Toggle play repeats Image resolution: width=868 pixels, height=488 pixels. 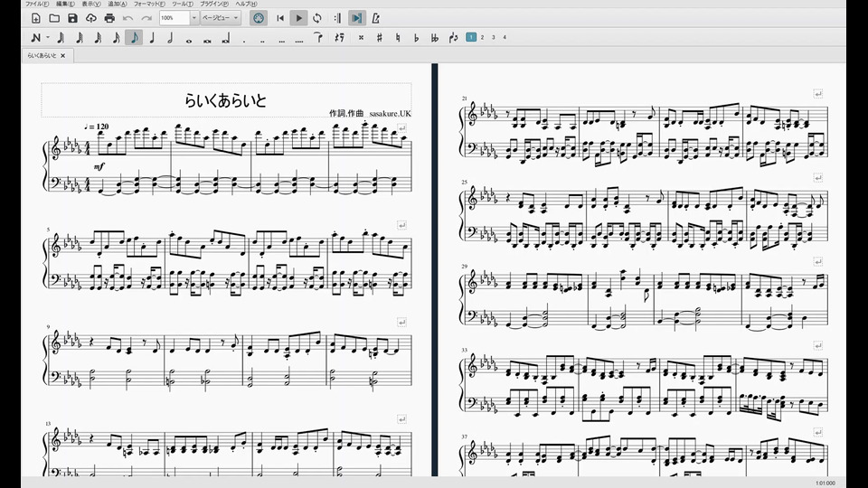pos(337,18)
